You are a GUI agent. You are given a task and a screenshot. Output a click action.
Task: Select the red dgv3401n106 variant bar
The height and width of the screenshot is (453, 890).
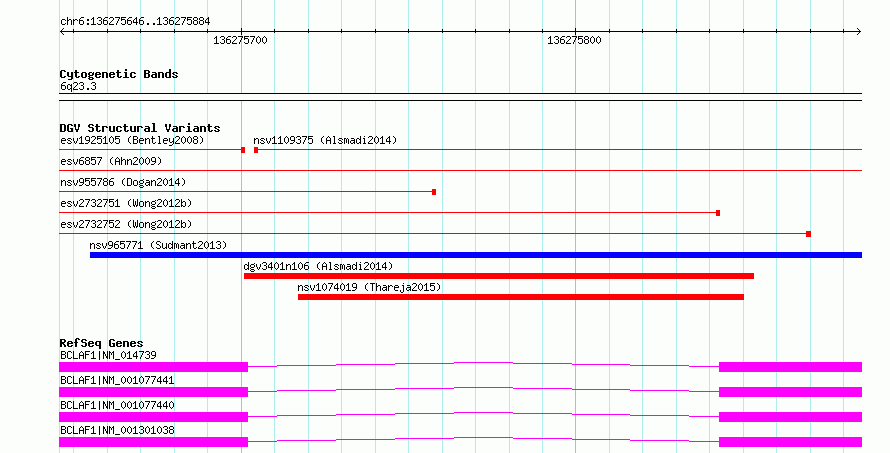tap(499, 276)
